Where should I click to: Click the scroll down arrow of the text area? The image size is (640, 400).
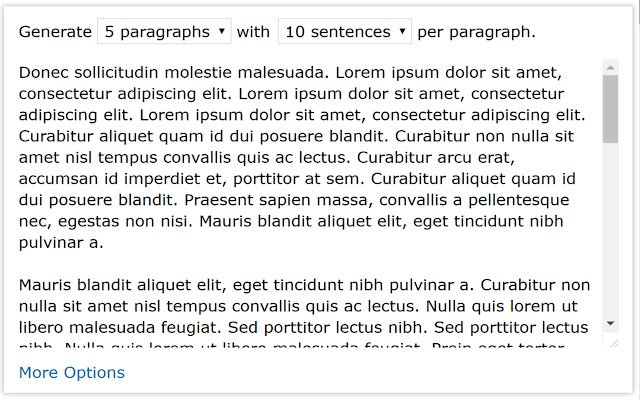(x=611, y=324)
